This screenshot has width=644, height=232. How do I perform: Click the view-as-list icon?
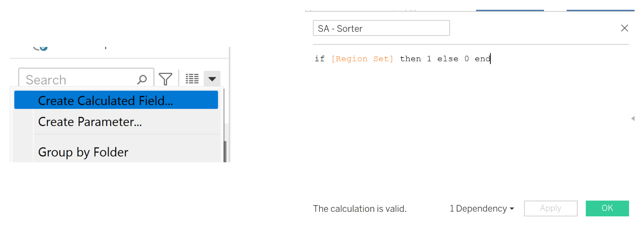(x=192, y=79)
